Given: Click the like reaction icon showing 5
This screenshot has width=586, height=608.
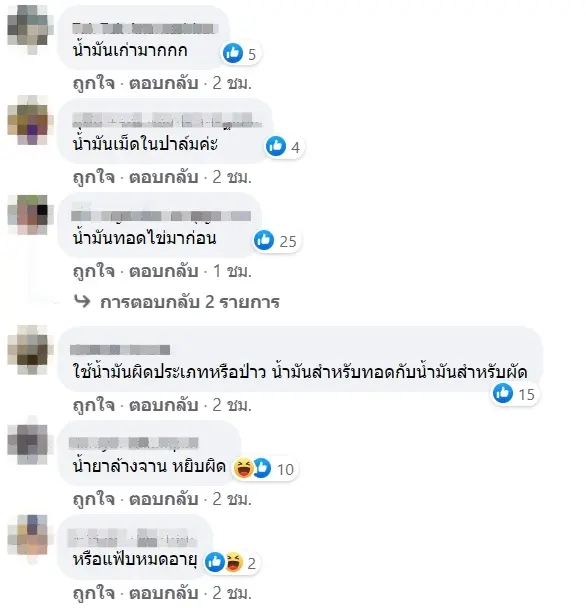Looking at the screenshot, I should point(233,53).
